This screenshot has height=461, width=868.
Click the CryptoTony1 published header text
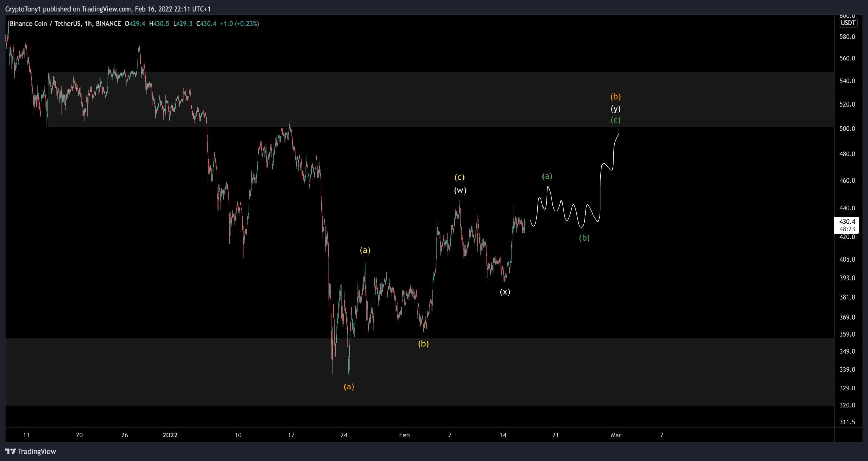(108, 9)
